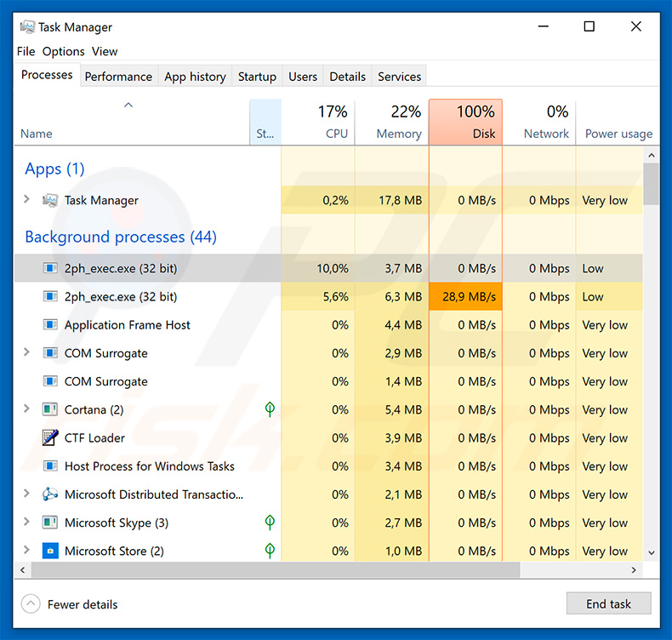Sort by the 17% CPU column header
The image size is (672, 640).
(x=318, y=123)
